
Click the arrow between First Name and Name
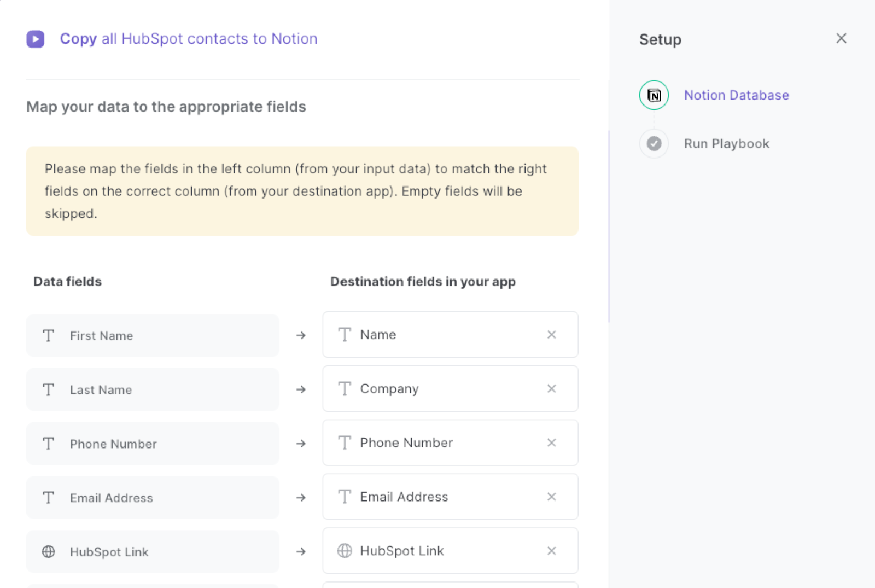click(x=301, y=335)
